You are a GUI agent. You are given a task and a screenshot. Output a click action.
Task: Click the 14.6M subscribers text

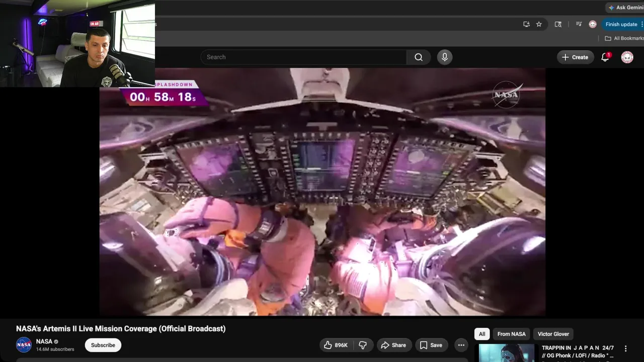55,349
